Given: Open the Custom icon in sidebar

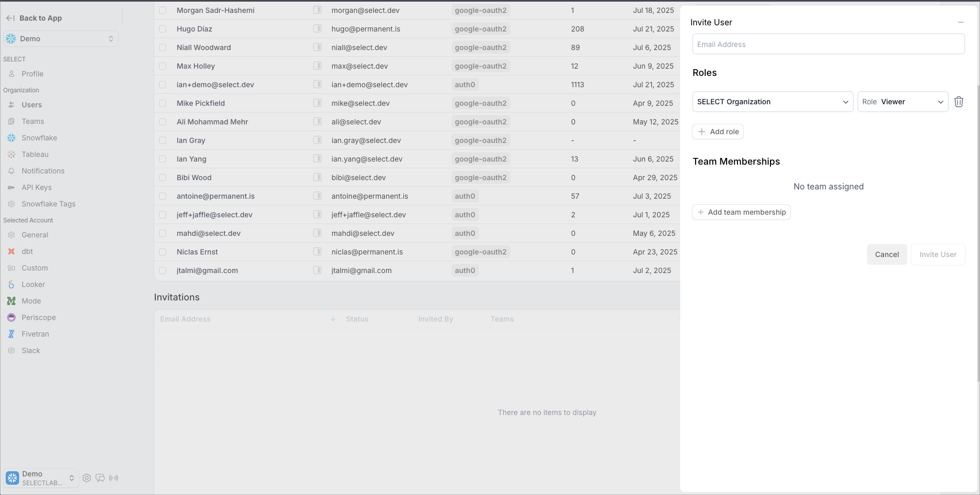Looking at the screenshot, I should 11,268.
